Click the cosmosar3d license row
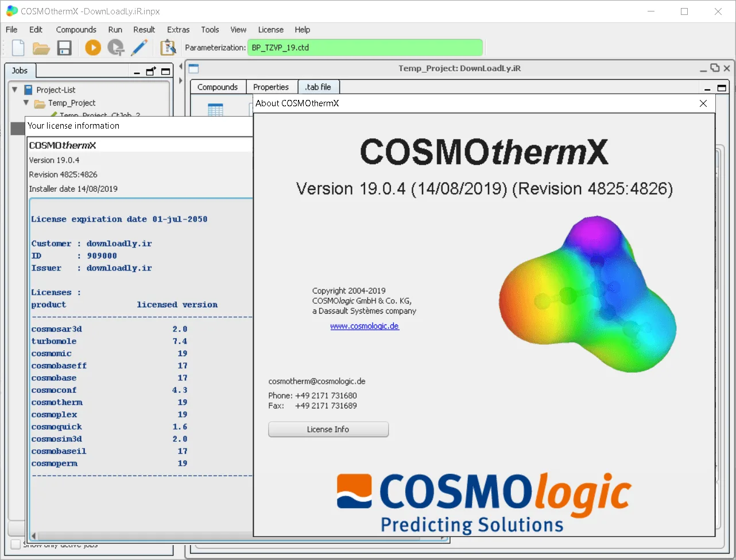Viewport: 736px width, 560px height. point(110,329)
